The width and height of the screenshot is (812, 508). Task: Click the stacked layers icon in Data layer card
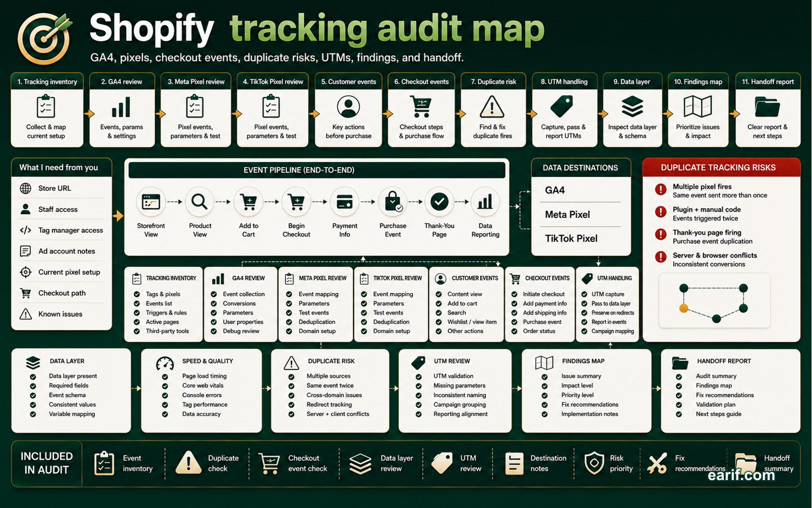click(632, 107)
